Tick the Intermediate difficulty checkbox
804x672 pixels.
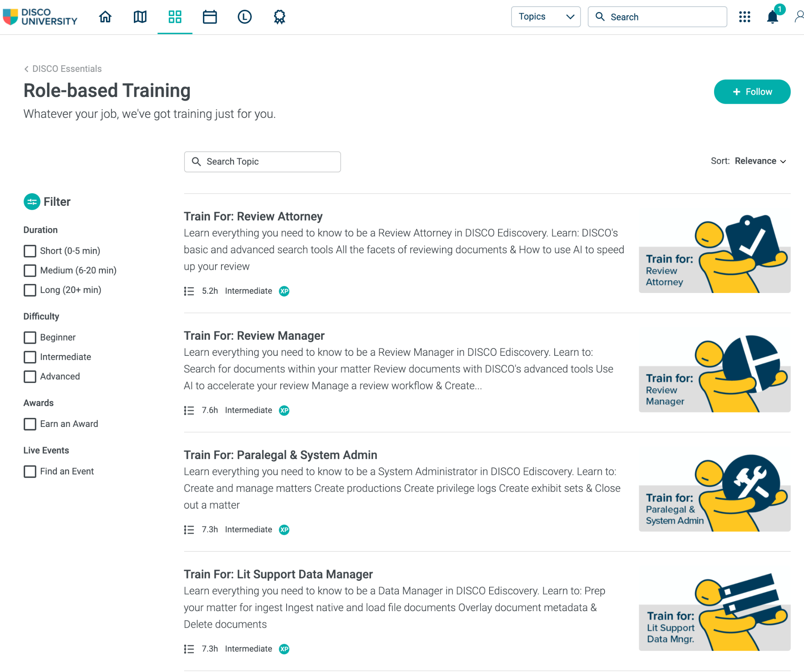tap(30, 357)
